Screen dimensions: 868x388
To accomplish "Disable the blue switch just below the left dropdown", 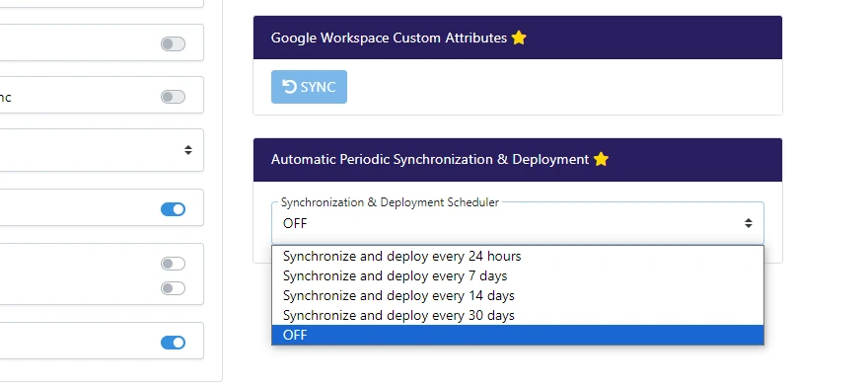I will point(173,209).
